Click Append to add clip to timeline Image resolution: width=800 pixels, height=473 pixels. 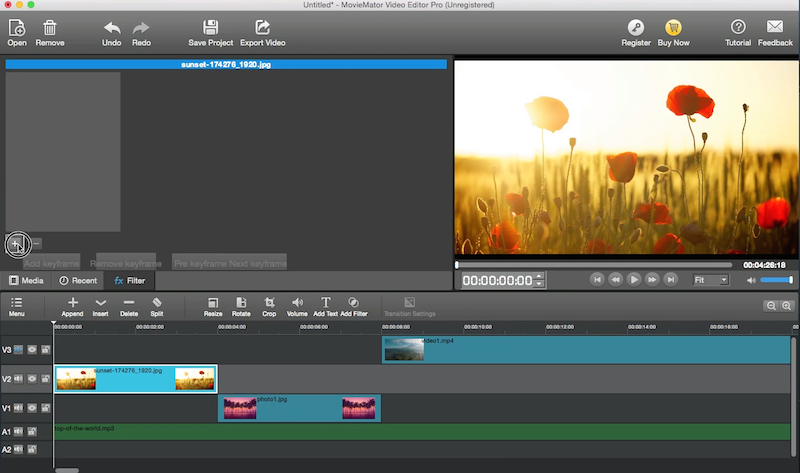pos(72,302)
